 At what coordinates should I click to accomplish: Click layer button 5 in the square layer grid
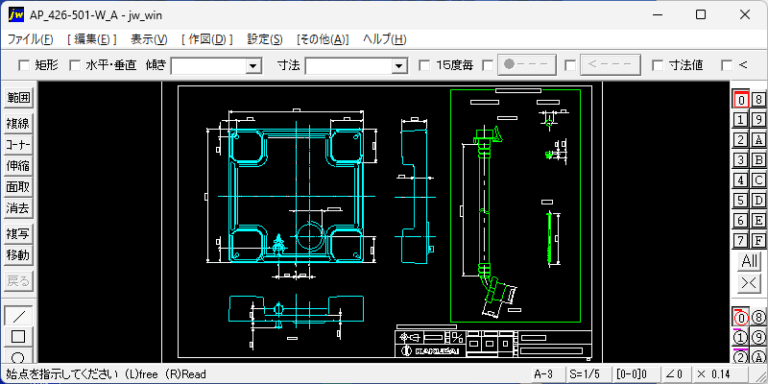(x=741, y=200)
